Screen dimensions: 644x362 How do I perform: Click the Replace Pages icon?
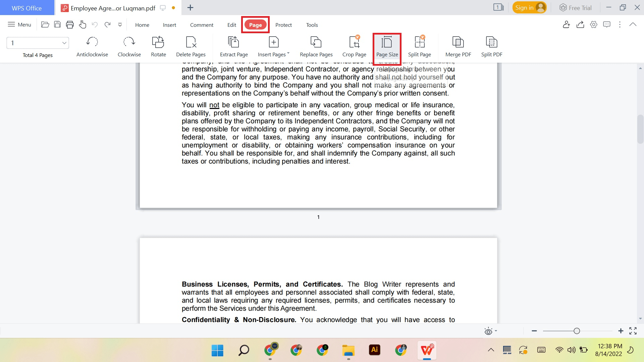tap(316, 46)
